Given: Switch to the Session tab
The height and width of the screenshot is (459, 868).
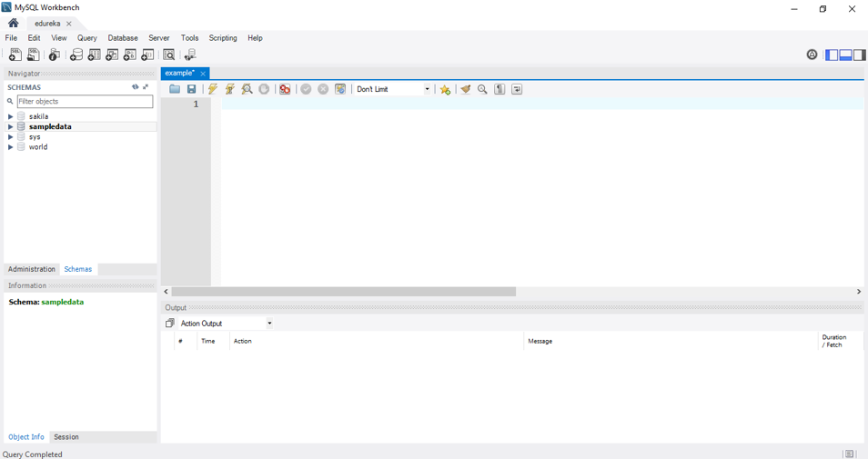Looking at the screenshot, I should 66,437.
